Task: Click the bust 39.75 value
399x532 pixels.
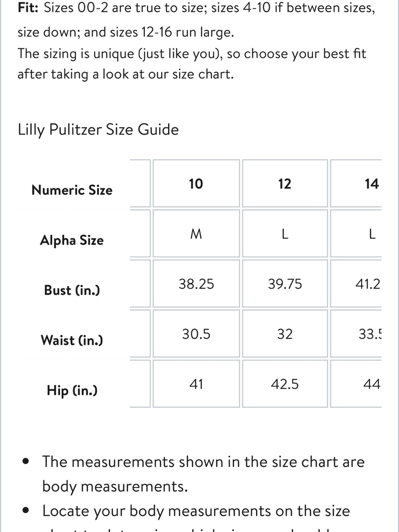Action: pos(285,284)
